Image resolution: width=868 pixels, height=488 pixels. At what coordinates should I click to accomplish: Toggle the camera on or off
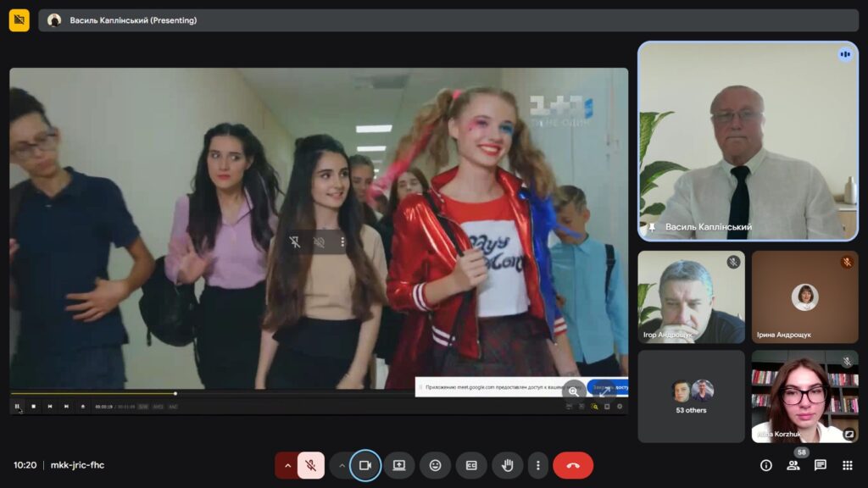365,465
